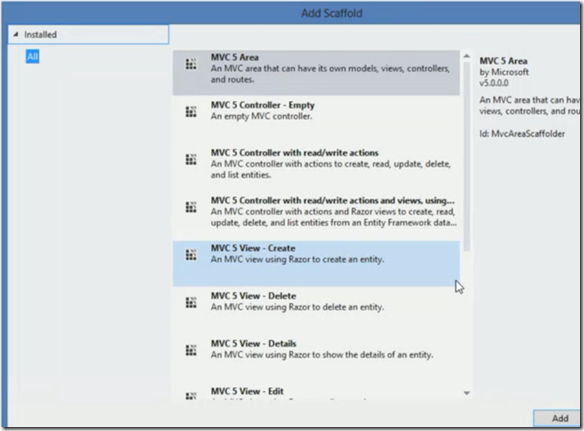Click the Installed label
Viewport: 584px width, 431px height.
click(x=40, y=35)
